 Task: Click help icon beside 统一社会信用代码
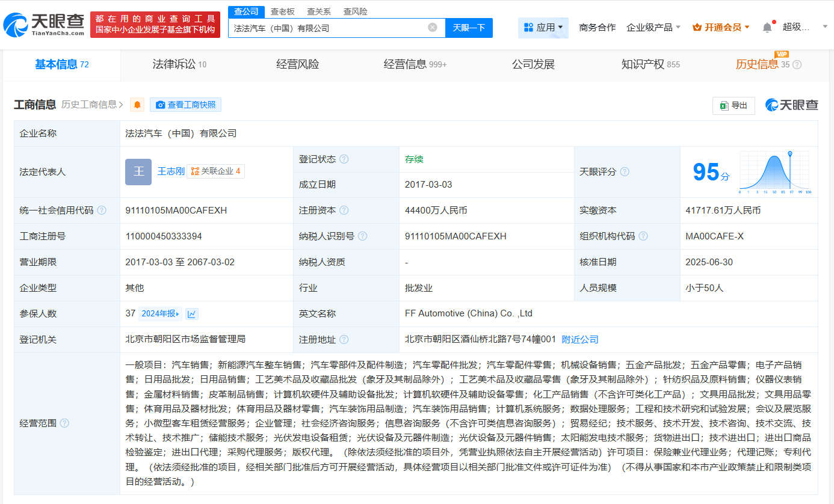pos(102,211)
